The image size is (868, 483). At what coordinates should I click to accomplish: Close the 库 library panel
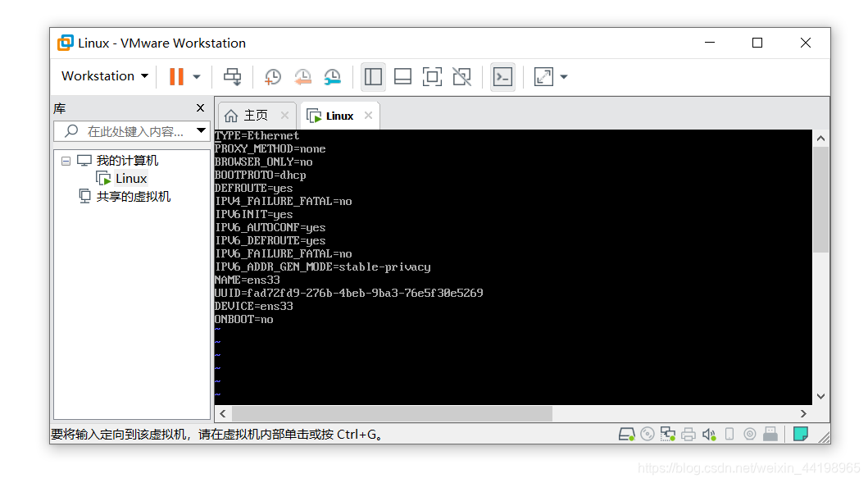pyautogui.click(x=200, y=108)
